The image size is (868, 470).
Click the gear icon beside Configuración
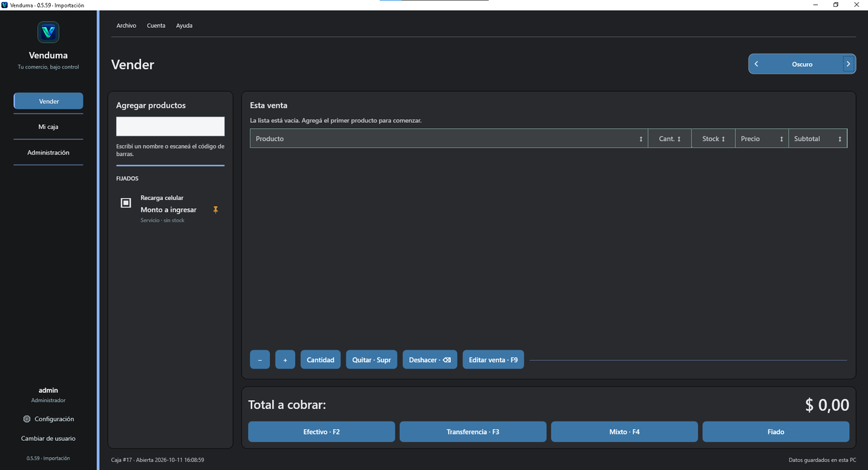click(26, 419)
